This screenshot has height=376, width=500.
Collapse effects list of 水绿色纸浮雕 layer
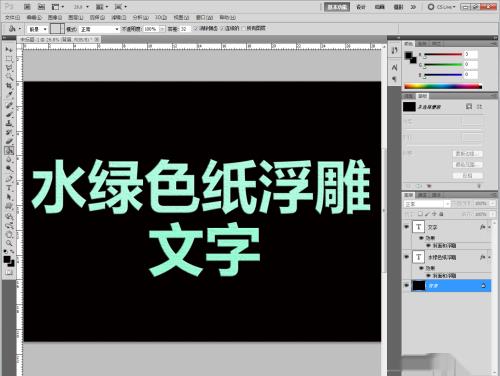[x=489, y=258]
